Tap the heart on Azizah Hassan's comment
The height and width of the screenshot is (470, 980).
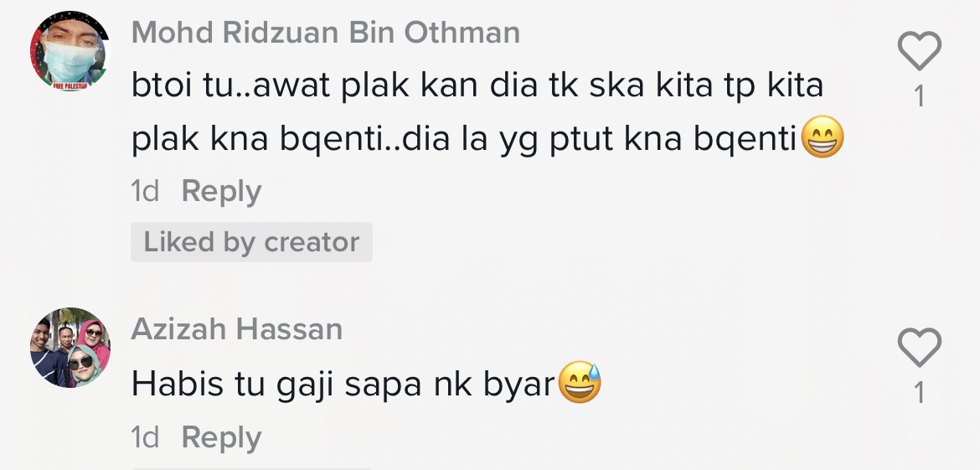click(x=919, y=348)
